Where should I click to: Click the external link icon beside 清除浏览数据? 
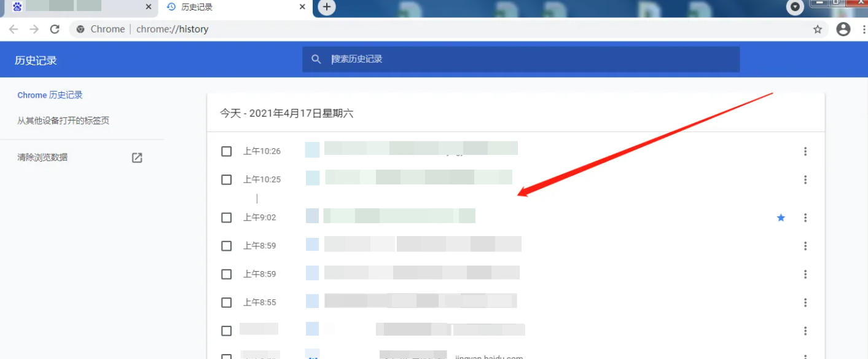coord(136,157)
